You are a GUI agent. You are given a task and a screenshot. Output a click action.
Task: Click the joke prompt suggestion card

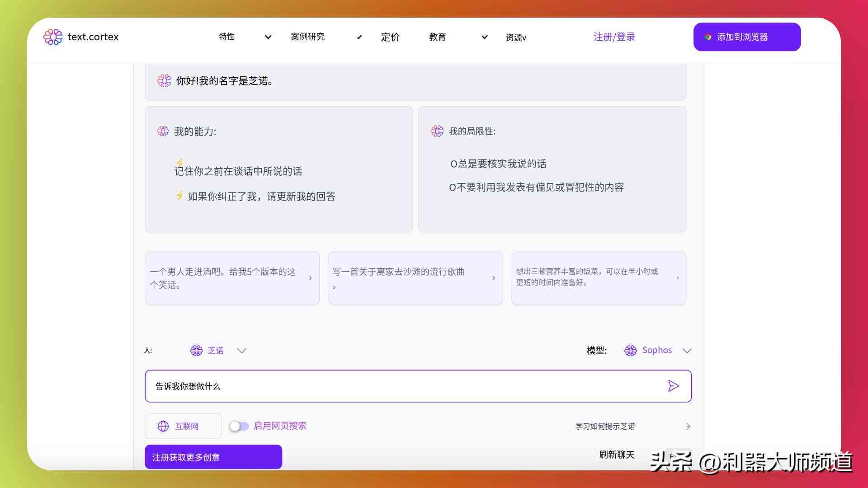pyautogui.click(x=232, y=278)
